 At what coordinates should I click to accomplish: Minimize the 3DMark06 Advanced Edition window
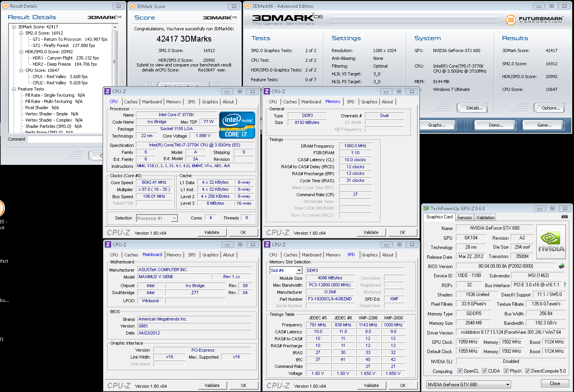[539, 6]
